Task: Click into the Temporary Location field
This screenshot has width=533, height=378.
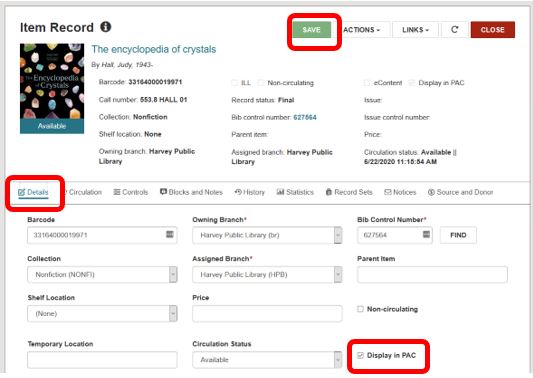Action: [x=102, y=360]
